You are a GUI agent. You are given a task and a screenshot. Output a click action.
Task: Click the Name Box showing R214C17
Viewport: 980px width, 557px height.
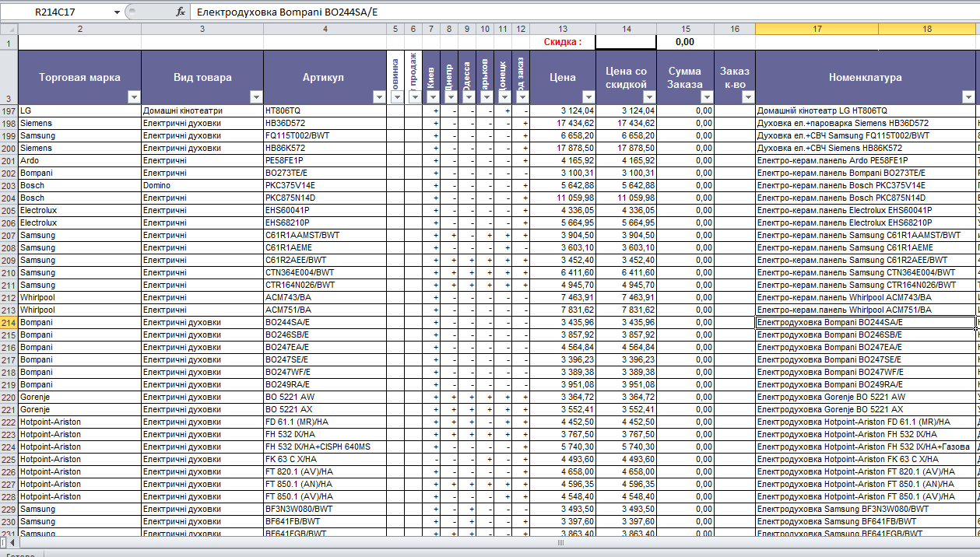[56, 12]
